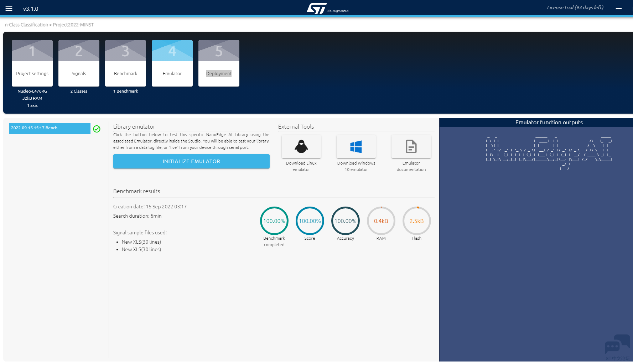
Task: Click the Linux penguin emulator icon
Action: click(301, 146)
